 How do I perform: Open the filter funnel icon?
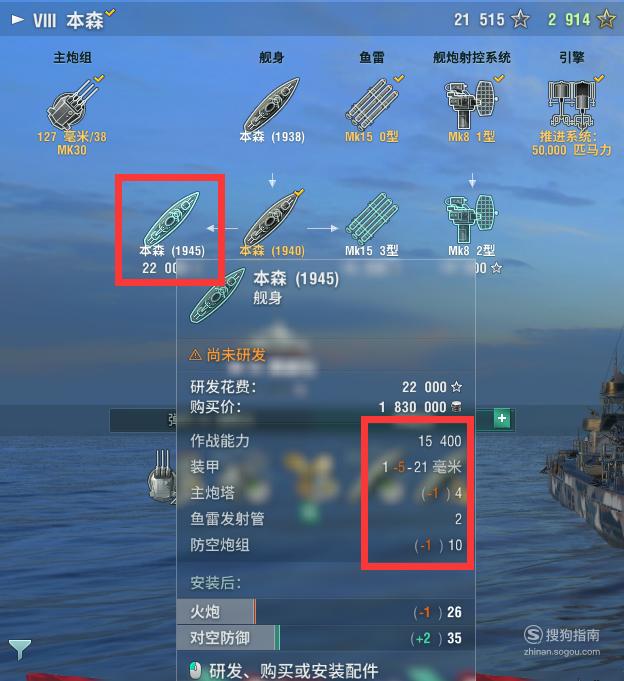pyautogui.click(x=20, y=649)
